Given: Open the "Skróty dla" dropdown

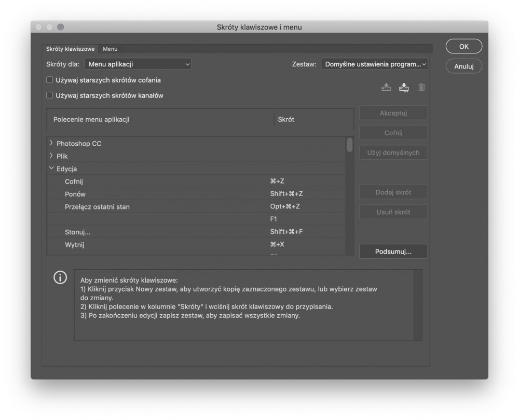Looking at the screenshot, I should point(138,64).
